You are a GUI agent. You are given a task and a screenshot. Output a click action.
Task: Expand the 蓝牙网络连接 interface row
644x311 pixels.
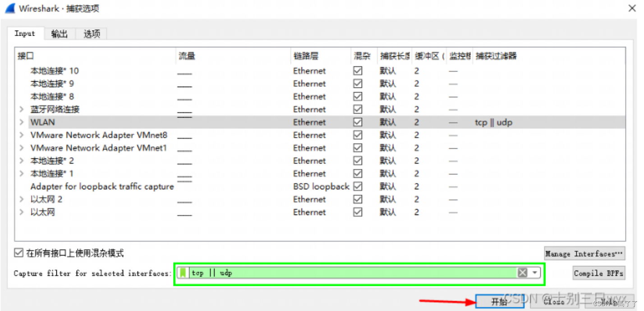[22, 110]
